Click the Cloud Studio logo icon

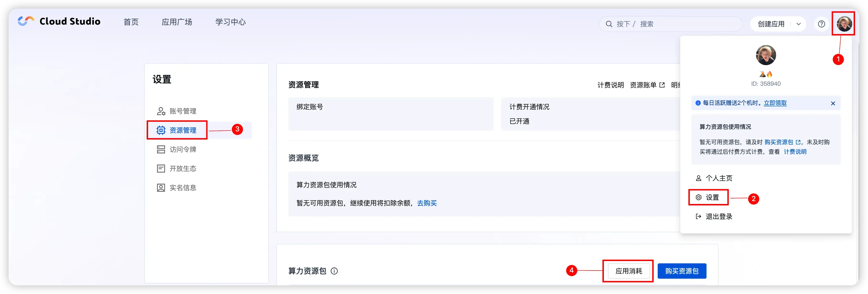pyautogui.click(x=26, y=21)
